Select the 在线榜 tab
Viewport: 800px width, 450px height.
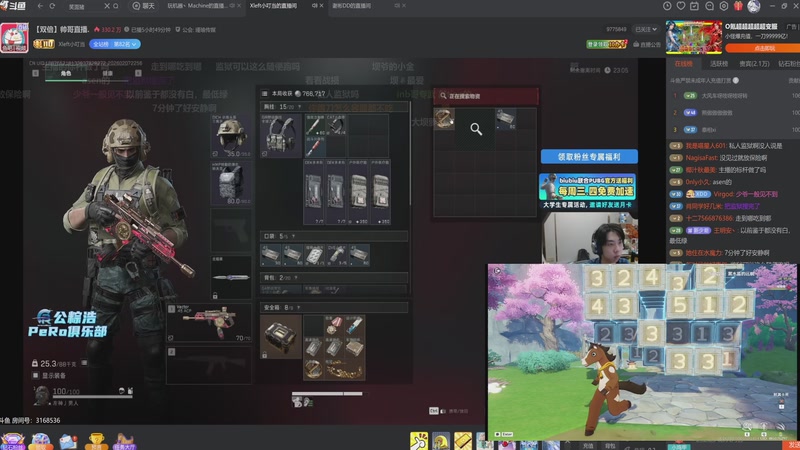(x=683, y=64)
